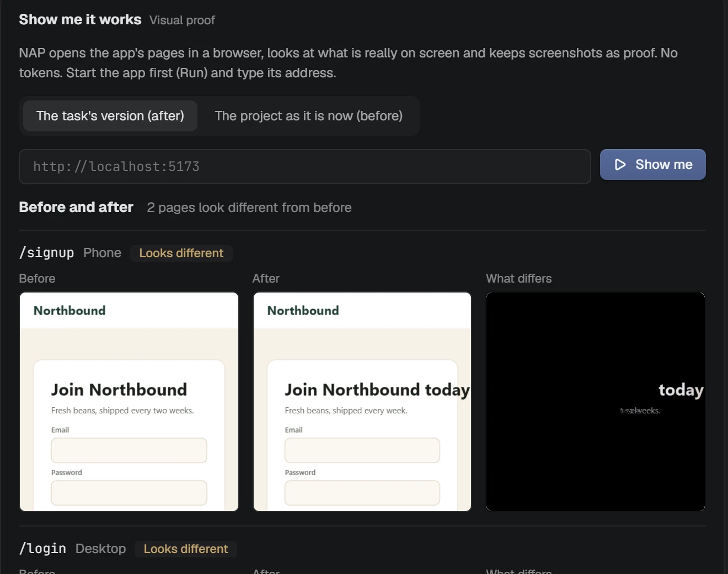
Task: Open the /signup Before screenshot thumbnail
Action: [x=129, y=402]
